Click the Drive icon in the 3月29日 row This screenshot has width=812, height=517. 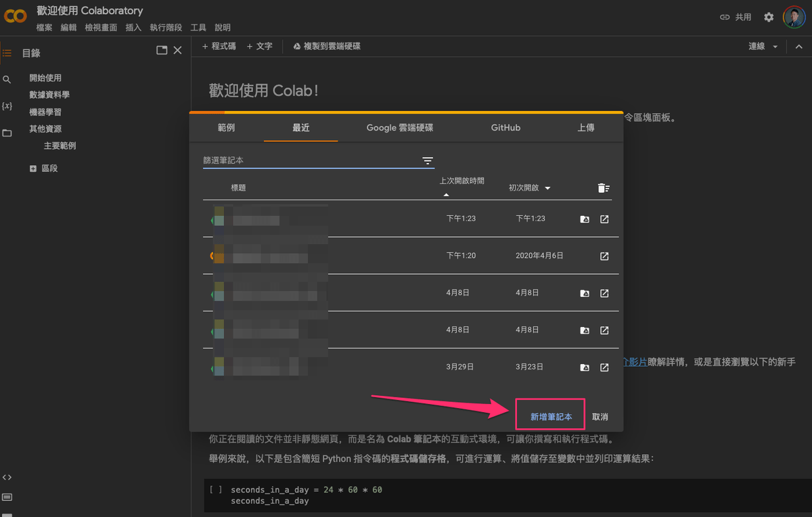[585, 368]
